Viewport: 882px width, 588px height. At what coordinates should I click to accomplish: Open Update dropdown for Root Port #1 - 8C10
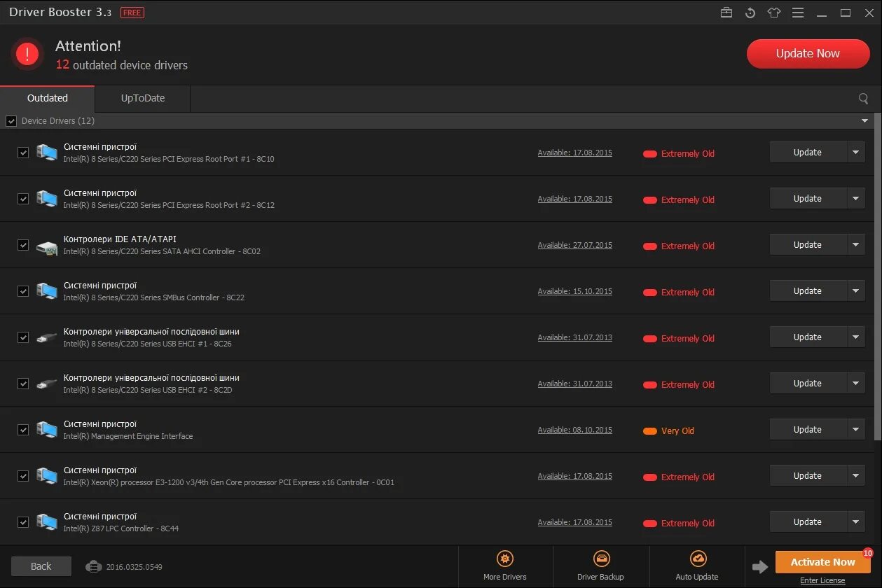855,153
